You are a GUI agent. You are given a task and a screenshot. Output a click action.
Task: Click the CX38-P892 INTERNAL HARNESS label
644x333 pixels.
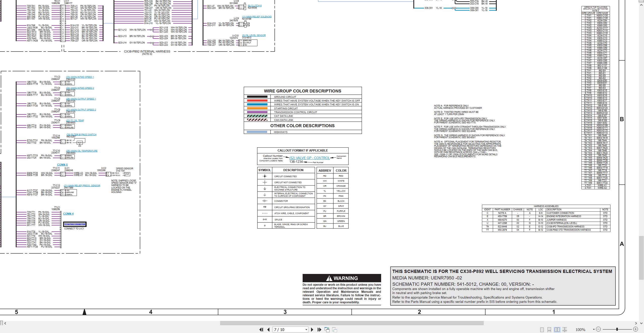click(147, 51)
